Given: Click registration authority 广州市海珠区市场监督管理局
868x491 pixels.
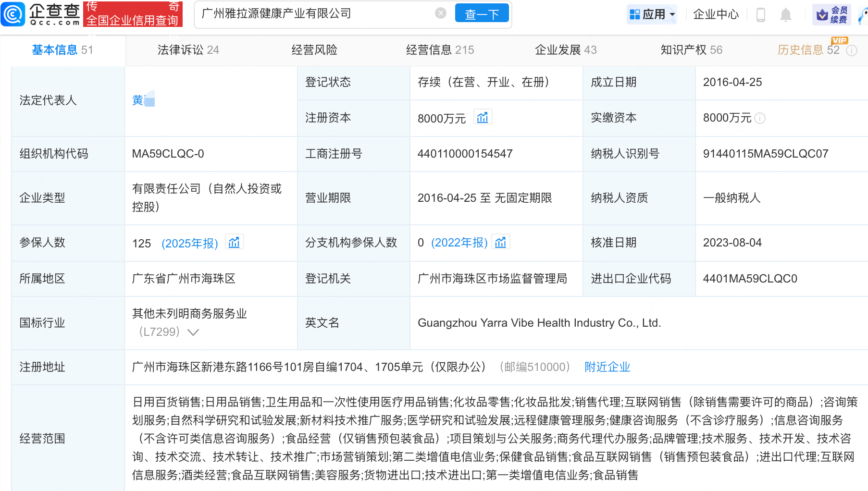Looking at the screenshot, I should point(492,279).
